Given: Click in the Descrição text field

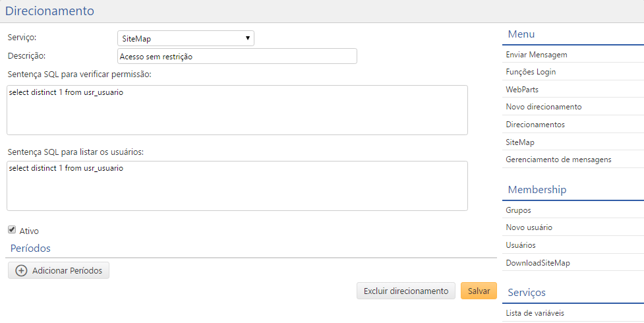Looking at the screenshot, I should click(237, 57).
